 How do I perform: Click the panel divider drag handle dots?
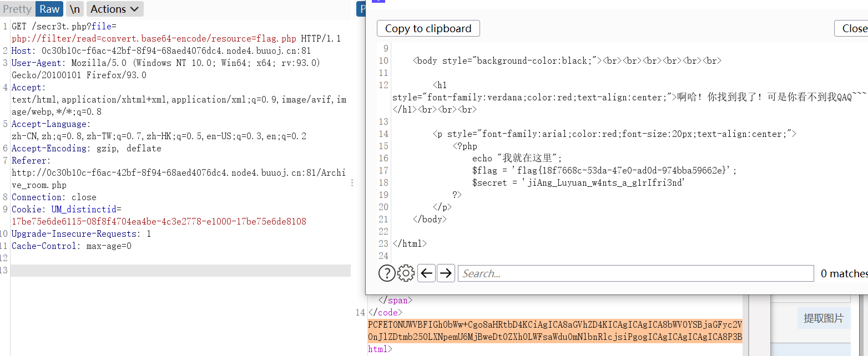(352, 182)
